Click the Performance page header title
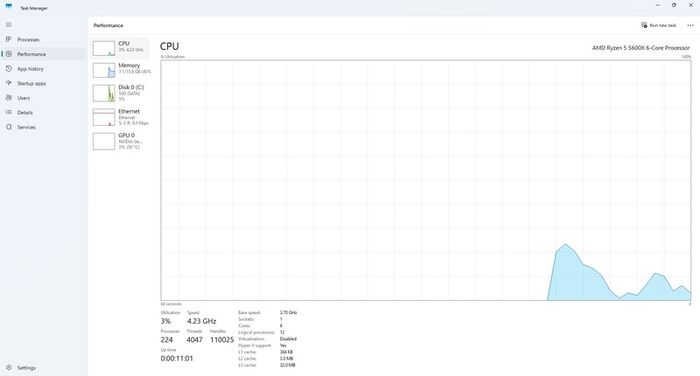 click(x=108, y=25)
